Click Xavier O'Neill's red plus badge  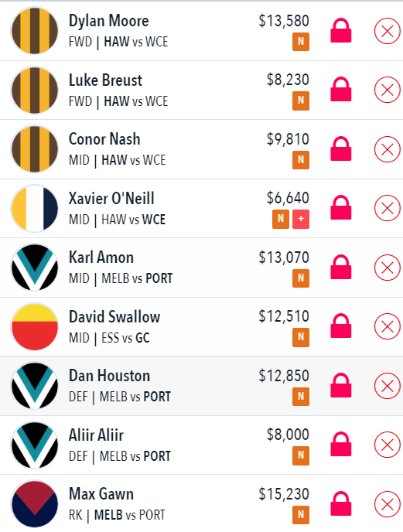[x=301, y=219]
